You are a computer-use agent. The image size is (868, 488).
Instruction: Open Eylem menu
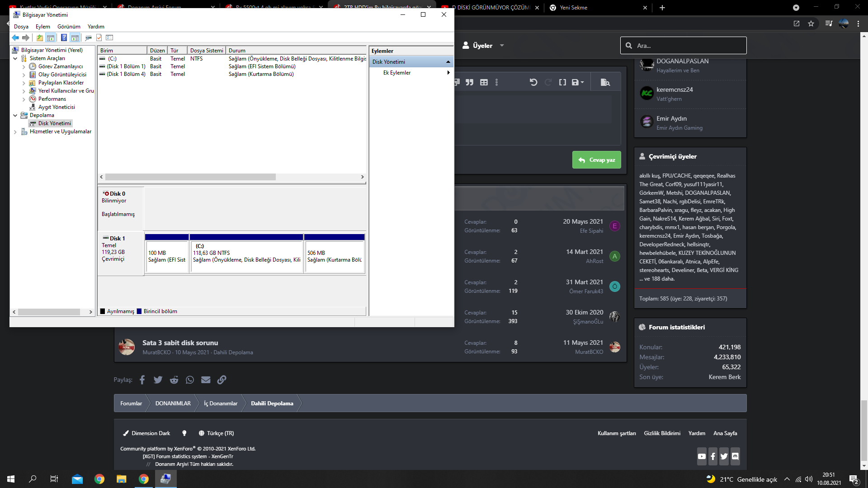(x=43, y=27)
